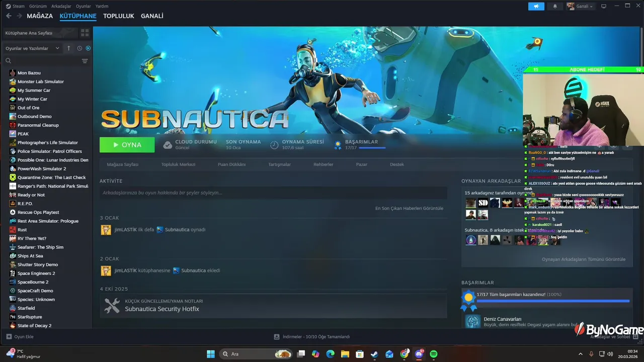
Task: Open Tartışmalar link
Action: tap(279, 164)
